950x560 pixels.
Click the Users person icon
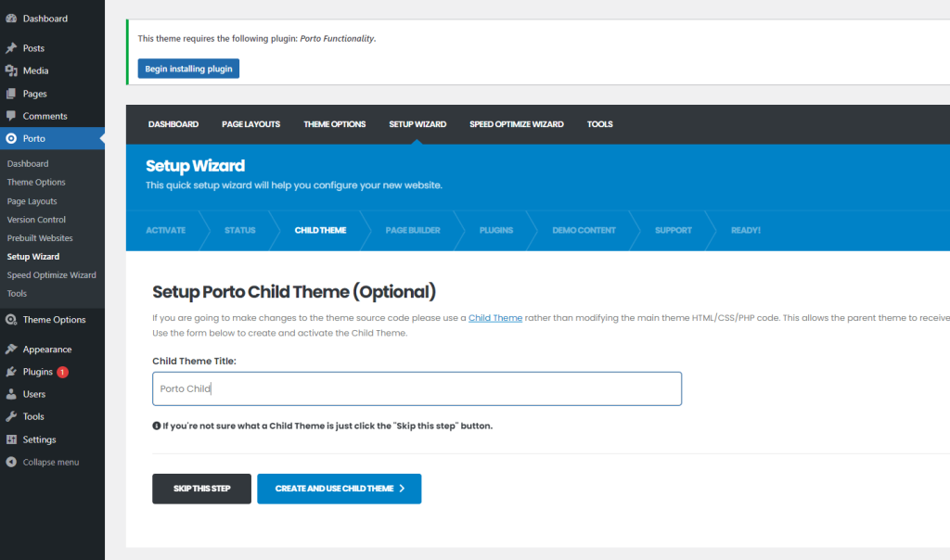click(x=11, y=394)
